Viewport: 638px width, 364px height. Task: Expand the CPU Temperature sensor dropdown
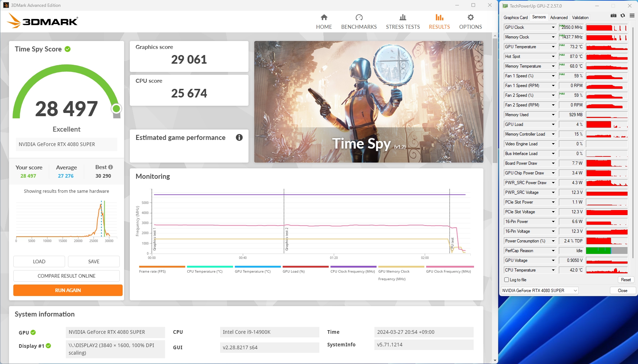click(553, 270)
